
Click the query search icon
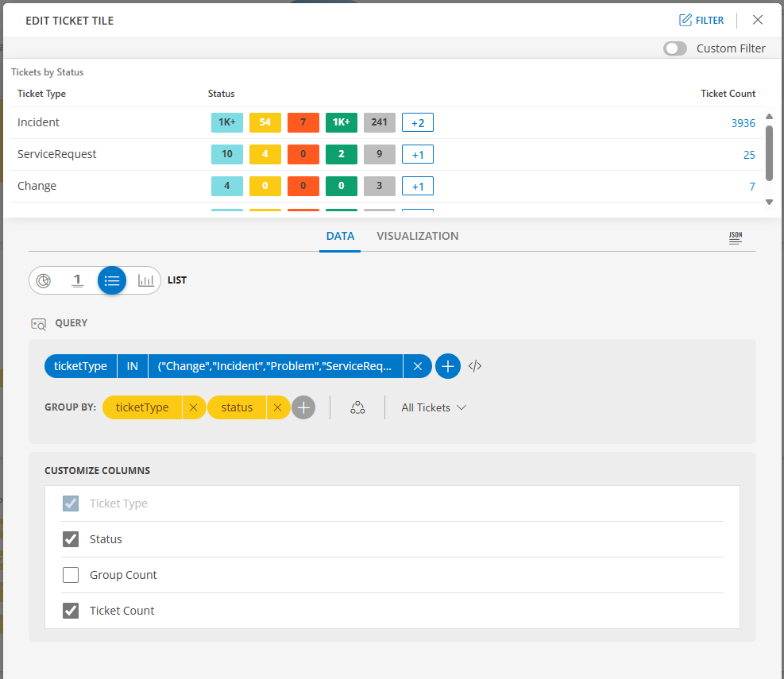pyautogui.click(x=38, y=323)
